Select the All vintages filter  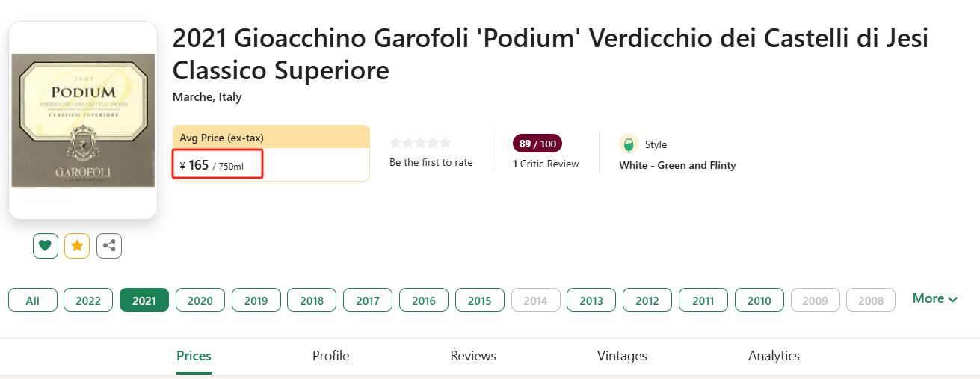point(33,301)
